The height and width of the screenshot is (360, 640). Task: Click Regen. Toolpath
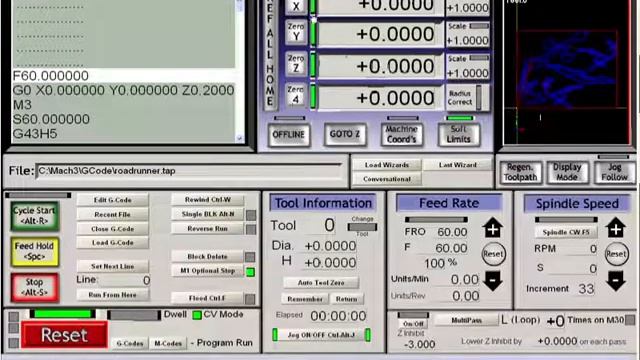click(x=520, y=172)
